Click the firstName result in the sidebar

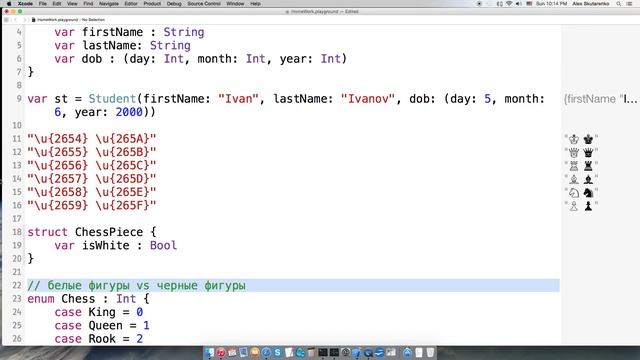[x=600, y=99]
